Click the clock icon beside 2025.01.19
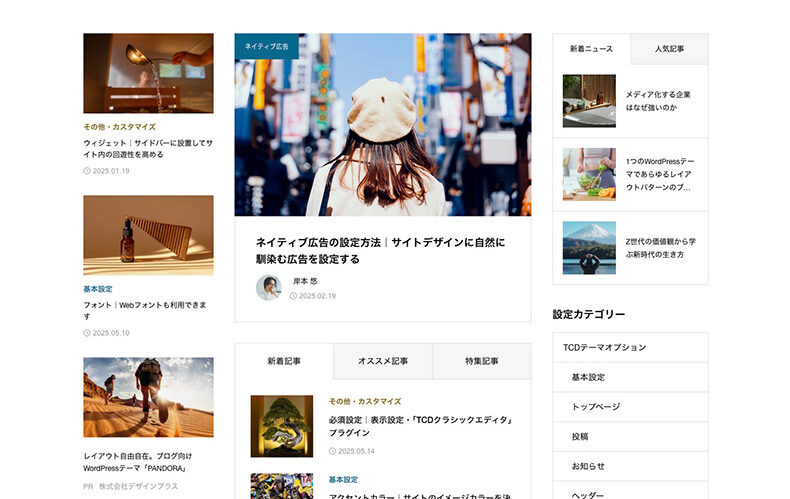This screenshot has height=499, width=790. pos(87,171)
